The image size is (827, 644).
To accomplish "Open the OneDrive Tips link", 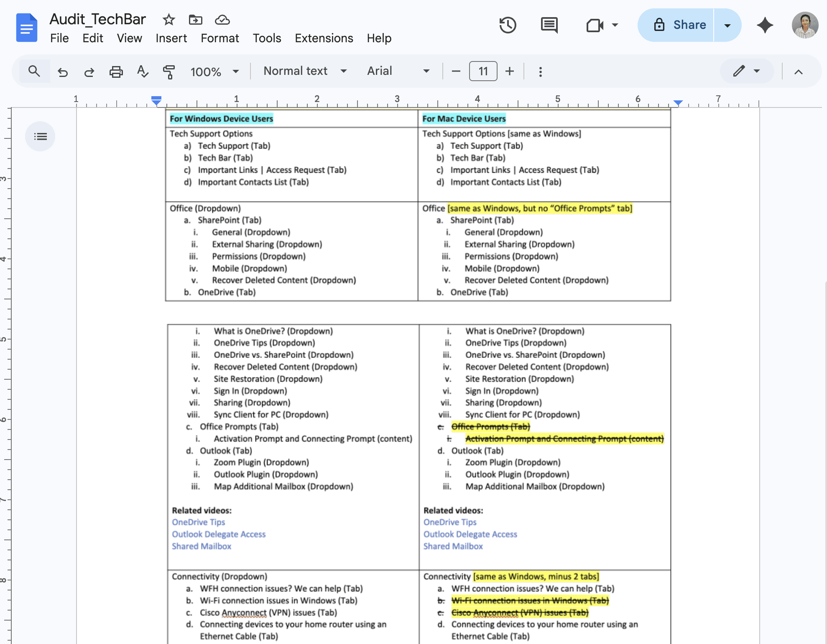I will 198,522.
